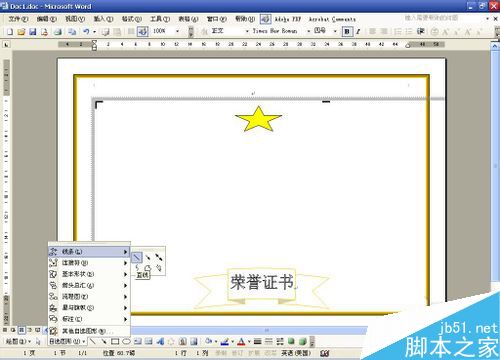Image resolution: width=500 pixels, height=360 pixels.
Task: Click the AutoShapes (自选图形) button
Action: point(67,341)
